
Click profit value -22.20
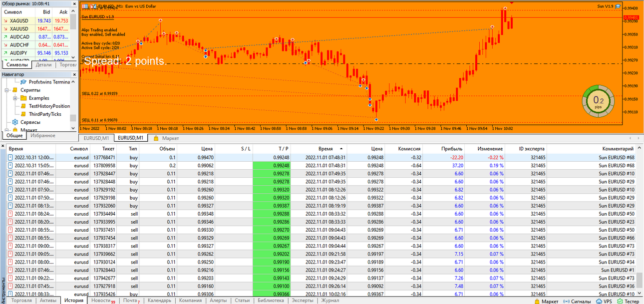[x=456, y=157]
